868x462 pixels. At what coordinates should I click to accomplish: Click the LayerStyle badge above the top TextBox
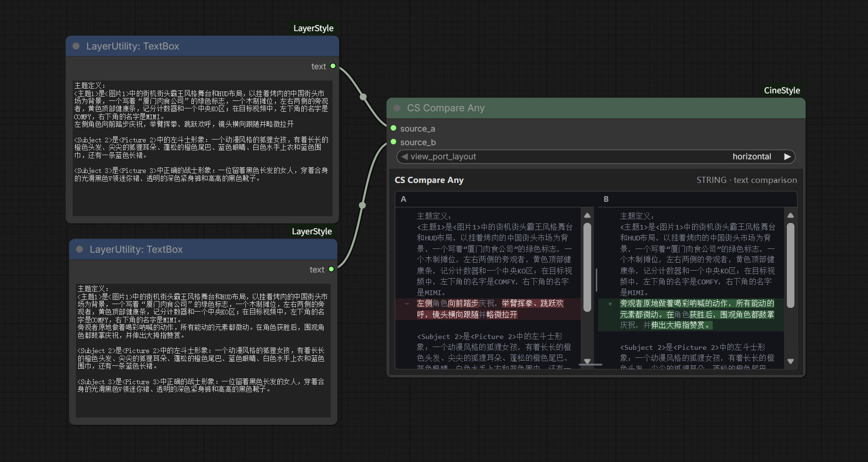click(313, 28)
